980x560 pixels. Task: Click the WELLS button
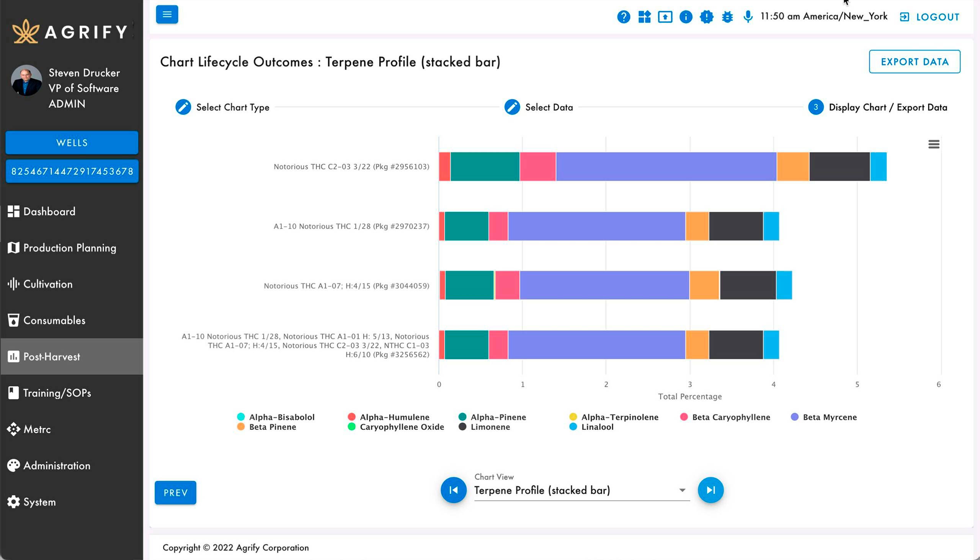point(72,143)
